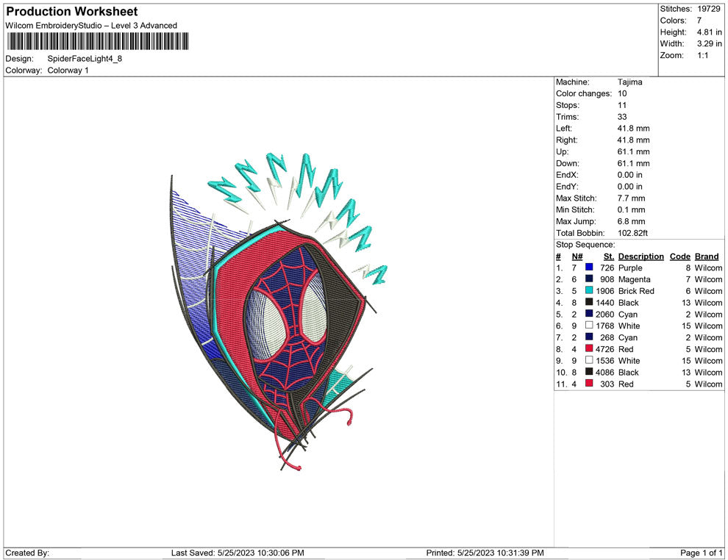This screenshot has height=560, width=728.
Task: Click the black swatch in the 4086 Black row
Action: (x=589, y=371)
